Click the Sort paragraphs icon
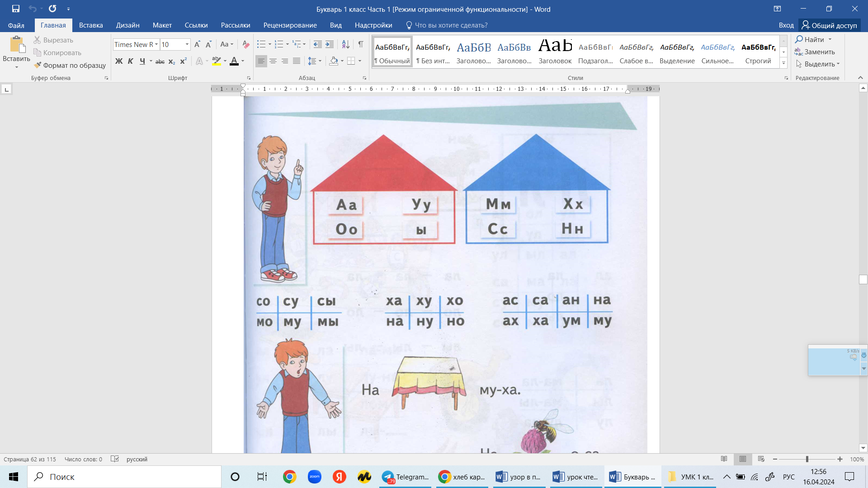 [345, 44]
